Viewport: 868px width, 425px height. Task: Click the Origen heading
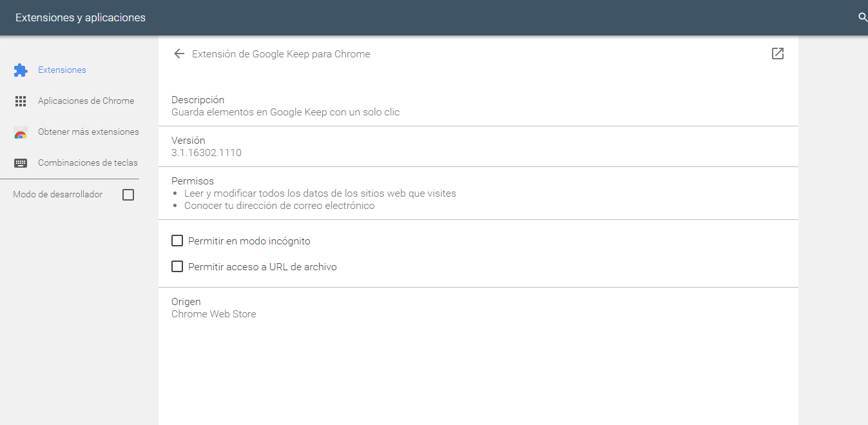(x=186, y=302)
